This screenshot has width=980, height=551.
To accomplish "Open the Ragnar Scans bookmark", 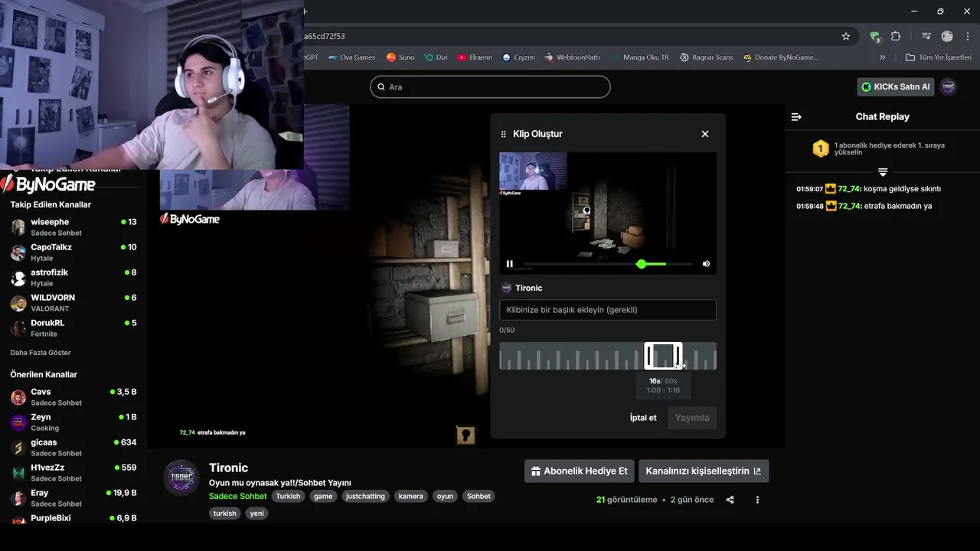I will point(707,57).
